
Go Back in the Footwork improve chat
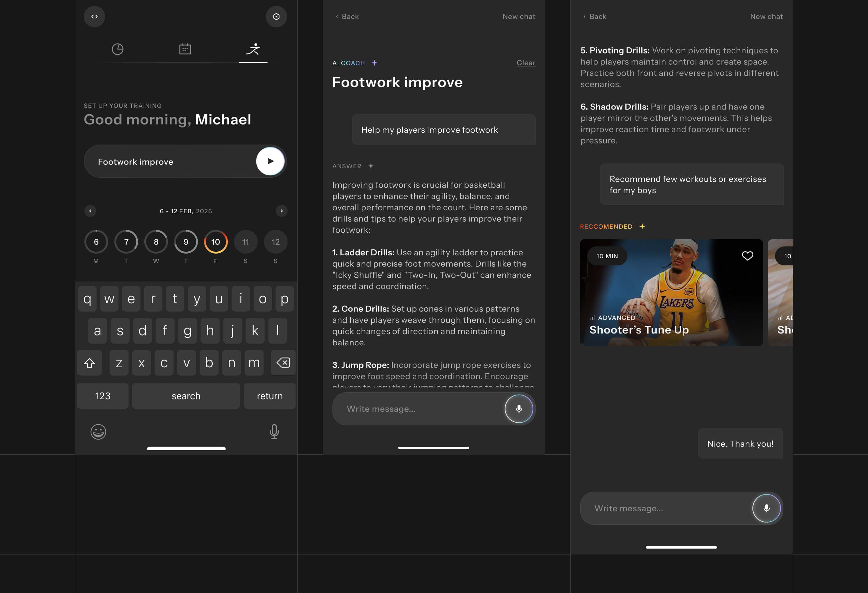tap(347, 16)
